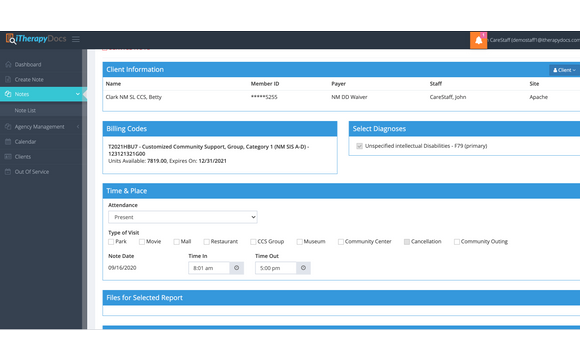Click the sidebar vertical scrollbar
The height and width of the screenshot is (361, 580).
click(84, 189)
